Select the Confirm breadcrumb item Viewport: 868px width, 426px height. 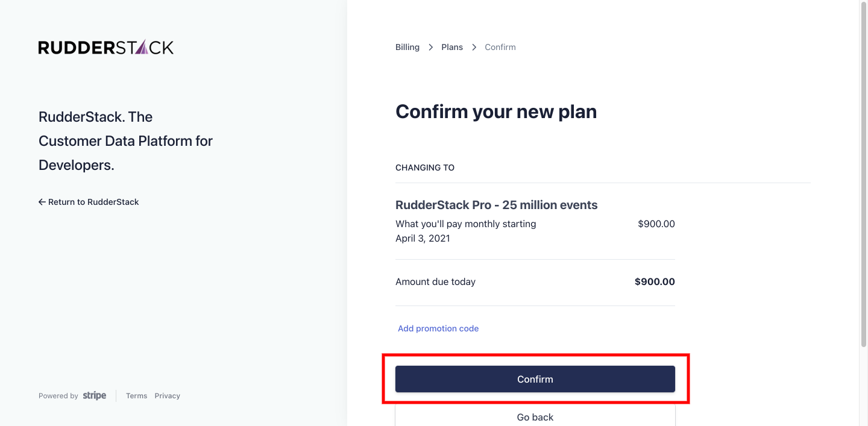[500, 46]
